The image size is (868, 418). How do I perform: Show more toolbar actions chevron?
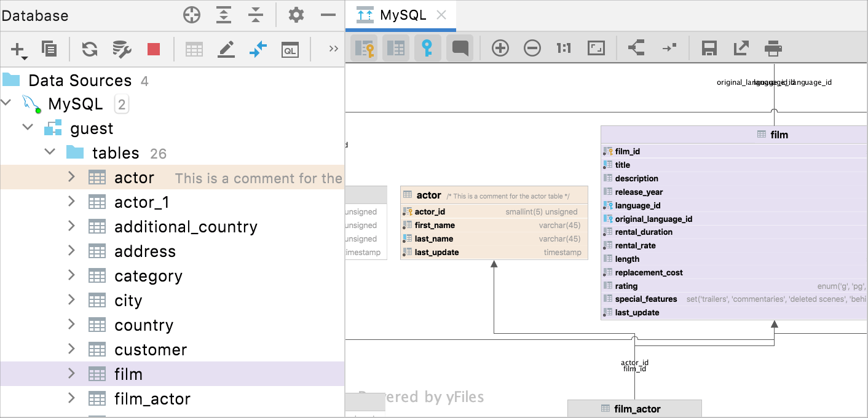(x=334, y=49)
